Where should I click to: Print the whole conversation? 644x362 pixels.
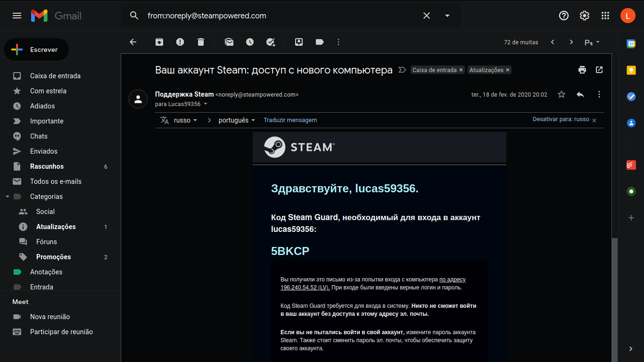582,70
